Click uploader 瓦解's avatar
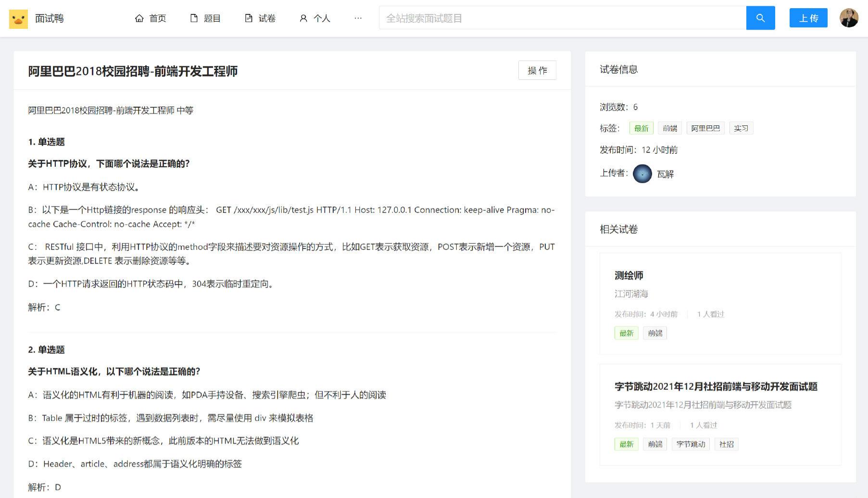Image resolution: width=868 pixels, height=498 pixels. coord(643,174)
